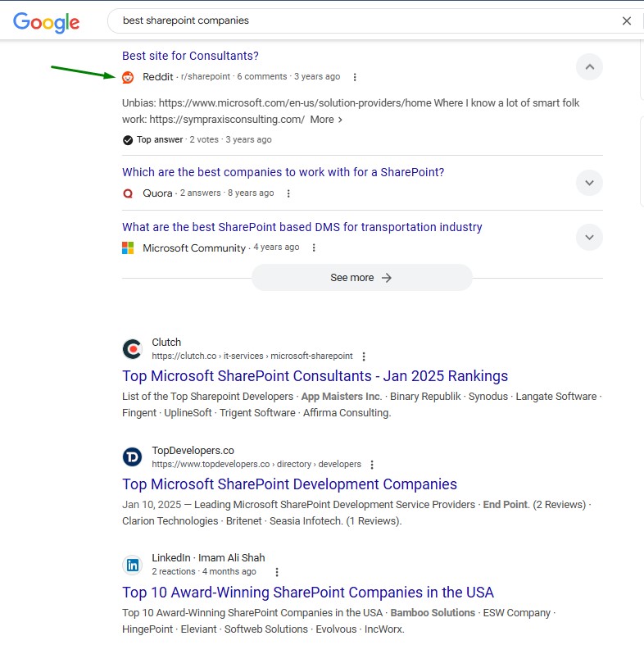Open three-dot menu for LinkedIn result
The height and width of the screenshot is (645, 644).
click(x=277, y=572)
